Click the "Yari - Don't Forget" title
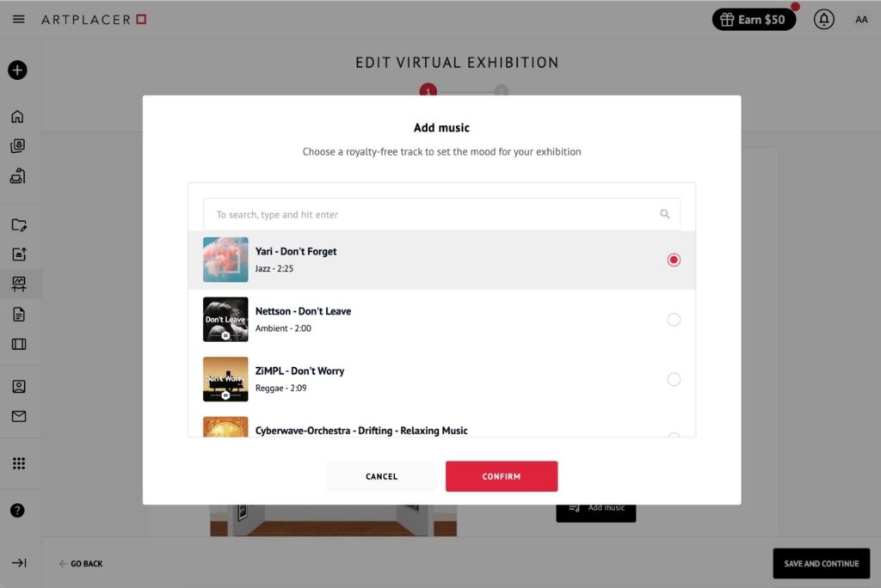The image size is (881, 588). 296,252
